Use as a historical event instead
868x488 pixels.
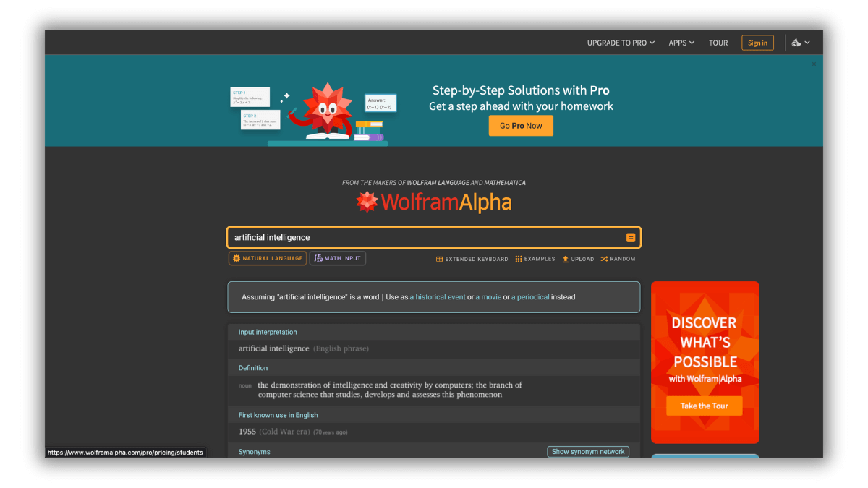pos(438,297)
